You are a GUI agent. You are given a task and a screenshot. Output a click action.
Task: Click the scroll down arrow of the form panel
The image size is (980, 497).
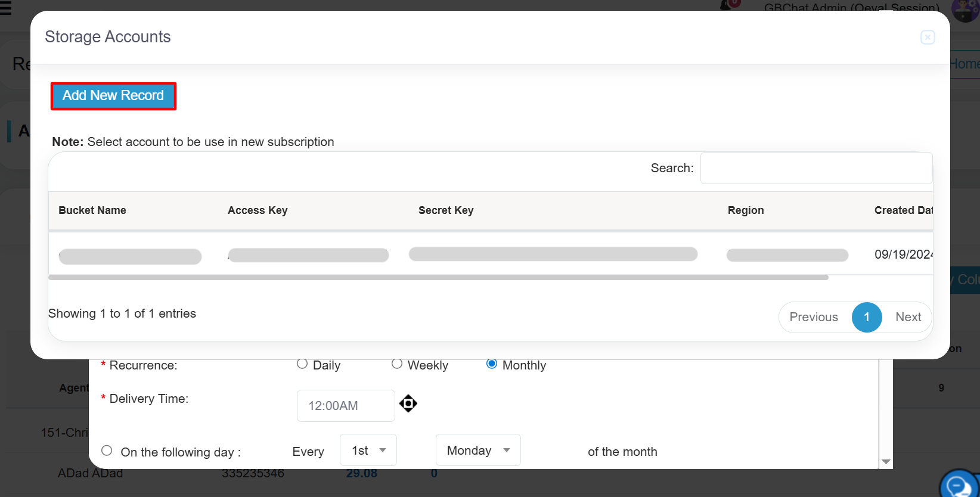(x=886, y=462)
